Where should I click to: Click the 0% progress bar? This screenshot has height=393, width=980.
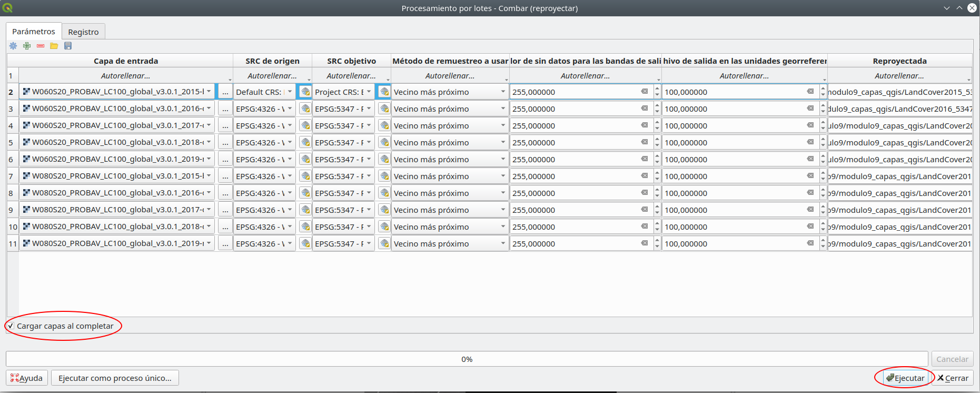(467, 359)
